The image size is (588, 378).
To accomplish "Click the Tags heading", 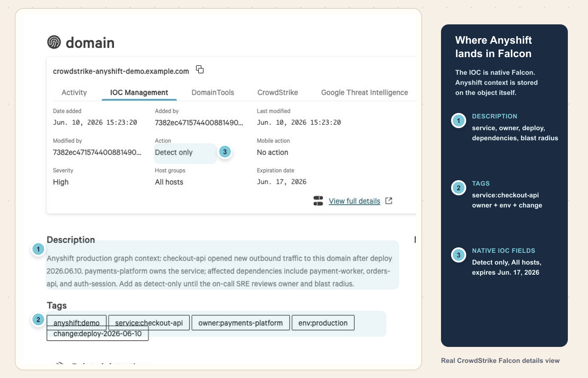I will click(57, 305).
